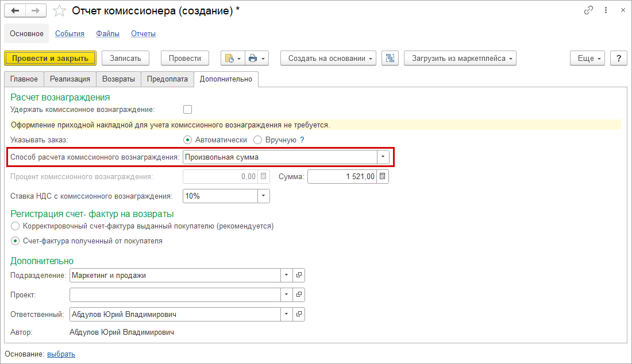Open the Ставка НДС dropdown

coord(264,196)
